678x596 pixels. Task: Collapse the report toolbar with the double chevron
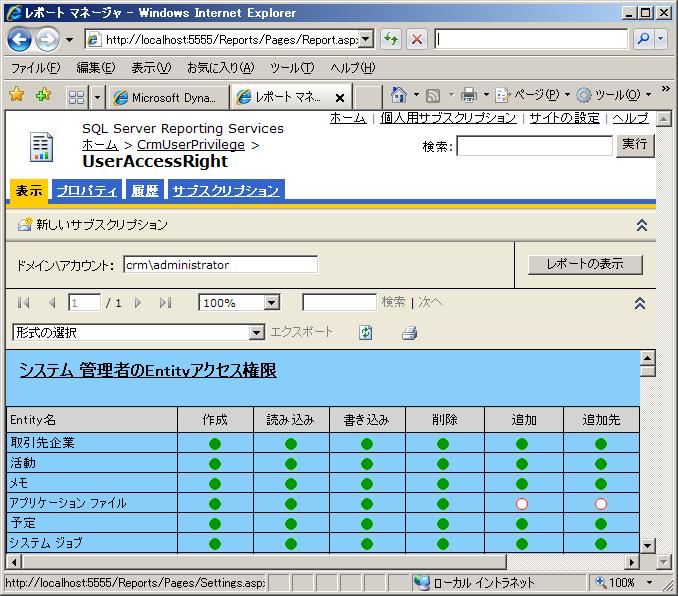click(x=640, y=303)
